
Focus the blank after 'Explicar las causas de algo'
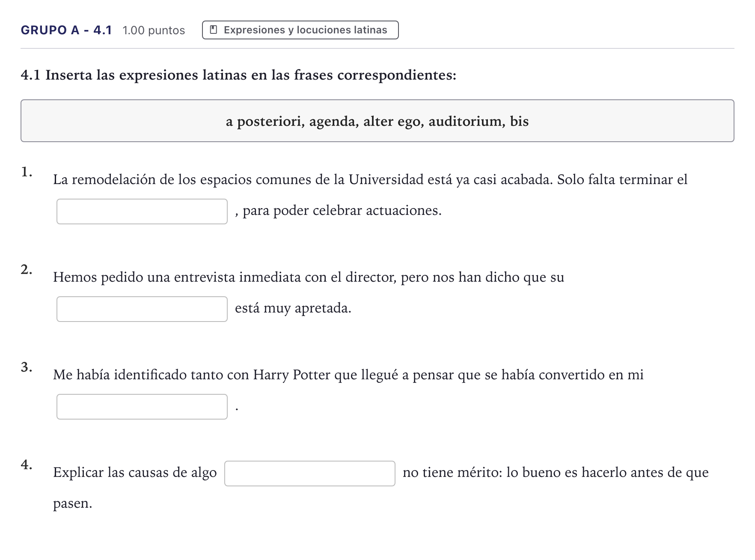310,474
